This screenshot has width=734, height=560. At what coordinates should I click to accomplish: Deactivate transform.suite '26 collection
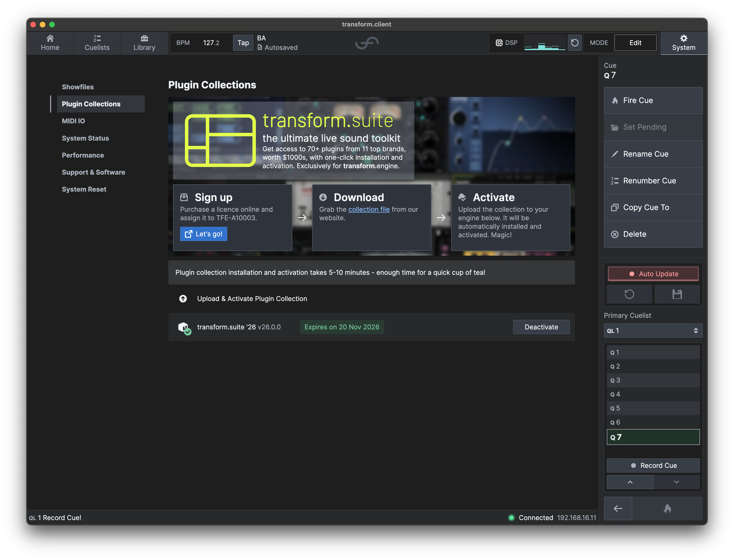[541, 327]
